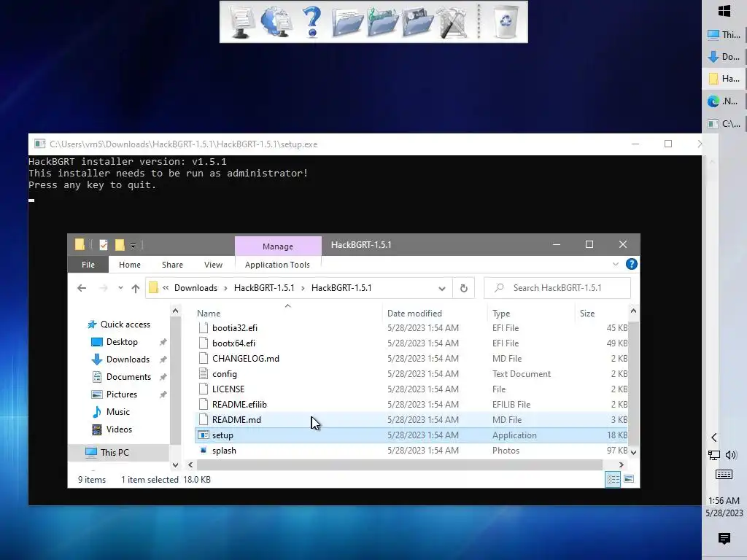Image resolution: width=747 pixels, height=560 pixels.
Task: Select the splash photo file
Action: [411, 451]
